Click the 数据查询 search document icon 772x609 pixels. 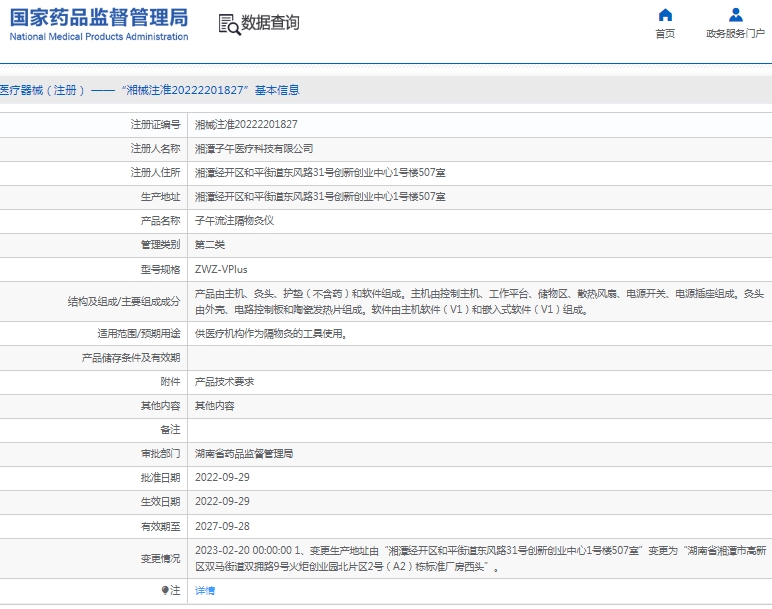(229, 24)
